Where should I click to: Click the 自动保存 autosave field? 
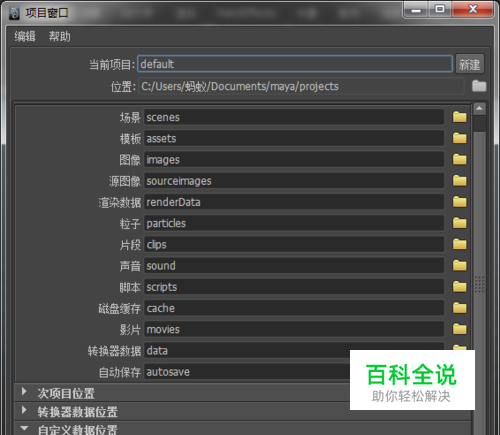[247, 372]
